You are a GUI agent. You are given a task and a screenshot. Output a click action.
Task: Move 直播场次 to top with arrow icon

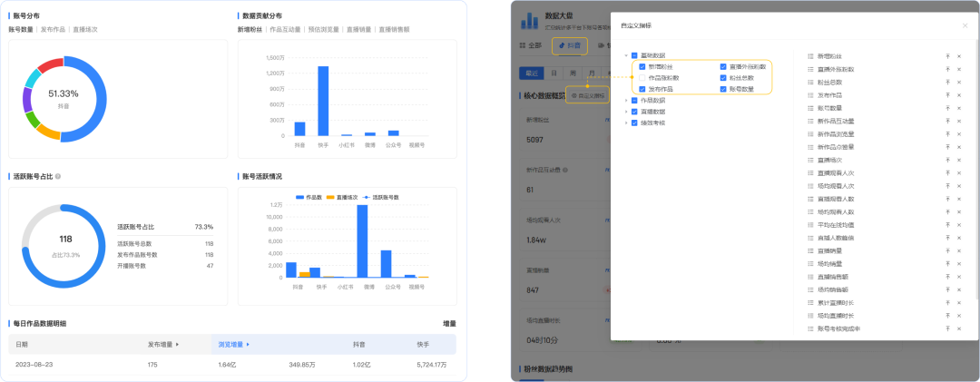[x=947, y=160]
